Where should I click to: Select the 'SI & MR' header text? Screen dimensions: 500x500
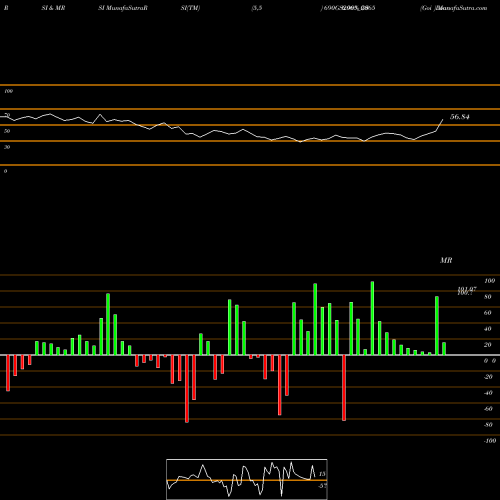click(53, 8)
